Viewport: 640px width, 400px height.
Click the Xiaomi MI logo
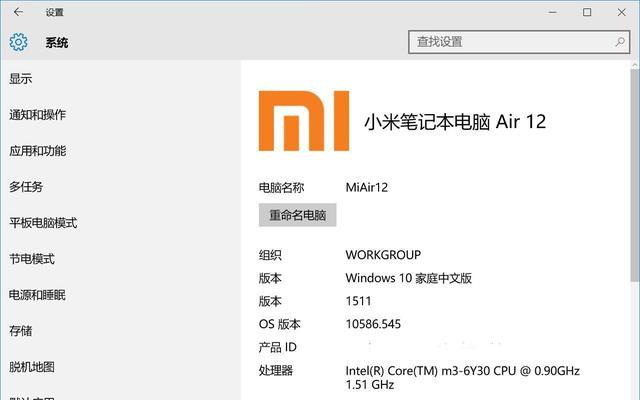(304, 121)
